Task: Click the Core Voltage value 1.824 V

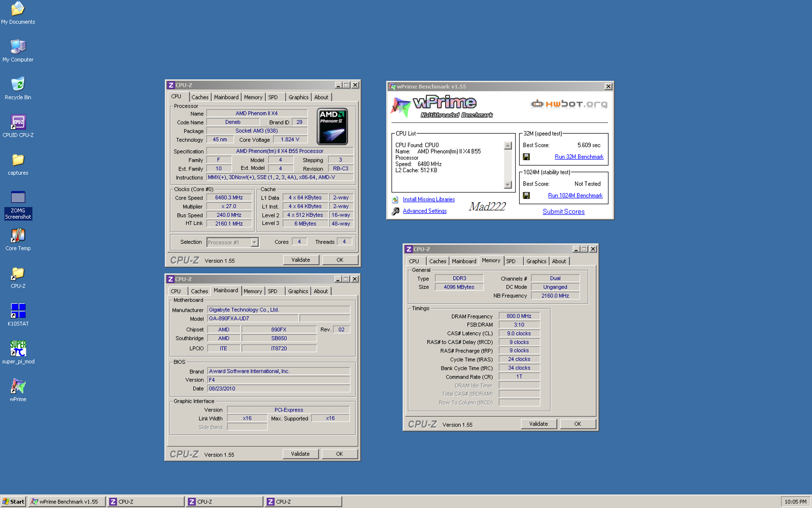Action: (290, 139)
